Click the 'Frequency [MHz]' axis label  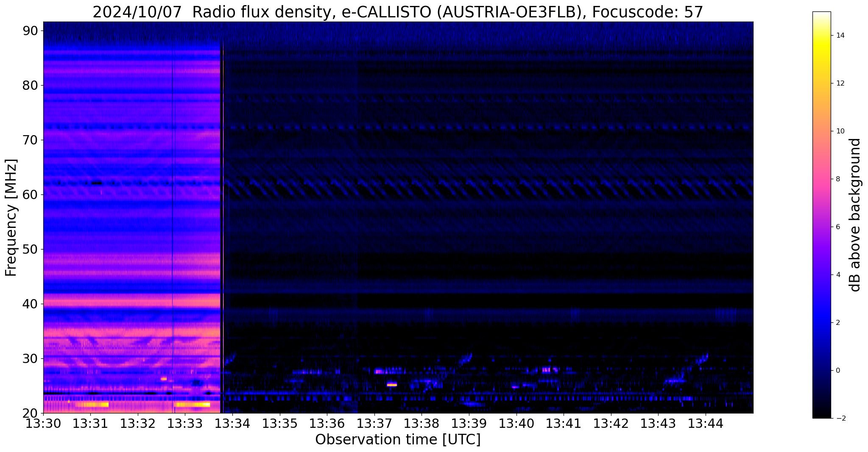(x=11, y=217)
